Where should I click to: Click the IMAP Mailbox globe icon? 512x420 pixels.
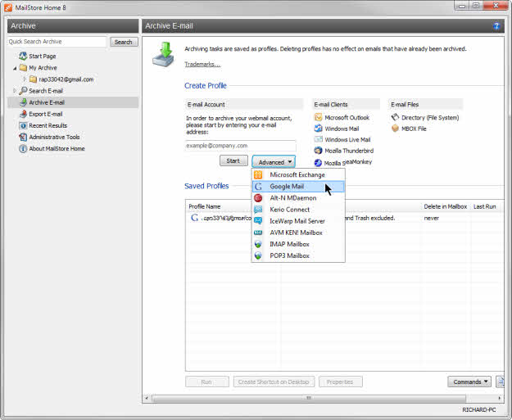coord(258,244)
